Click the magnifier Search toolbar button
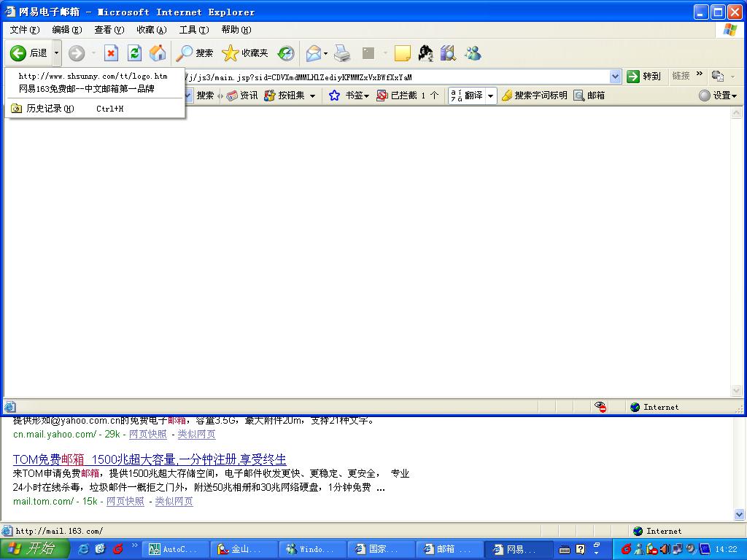Image resolution: width=747 pixels, height=560 pixels. coord(194,52)
